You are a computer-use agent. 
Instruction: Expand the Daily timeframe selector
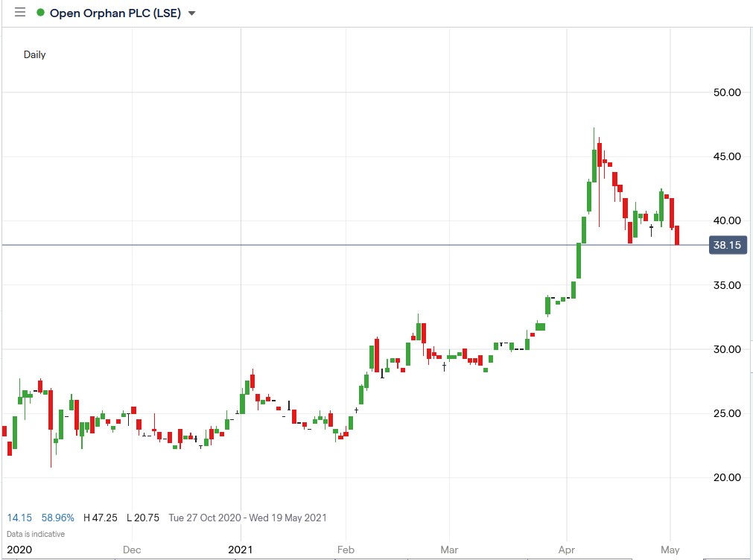point(34,54)
